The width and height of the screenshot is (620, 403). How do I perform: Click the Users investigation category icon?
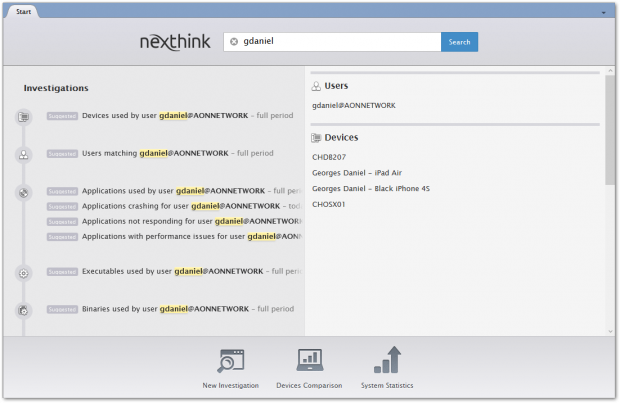[24, 154]
